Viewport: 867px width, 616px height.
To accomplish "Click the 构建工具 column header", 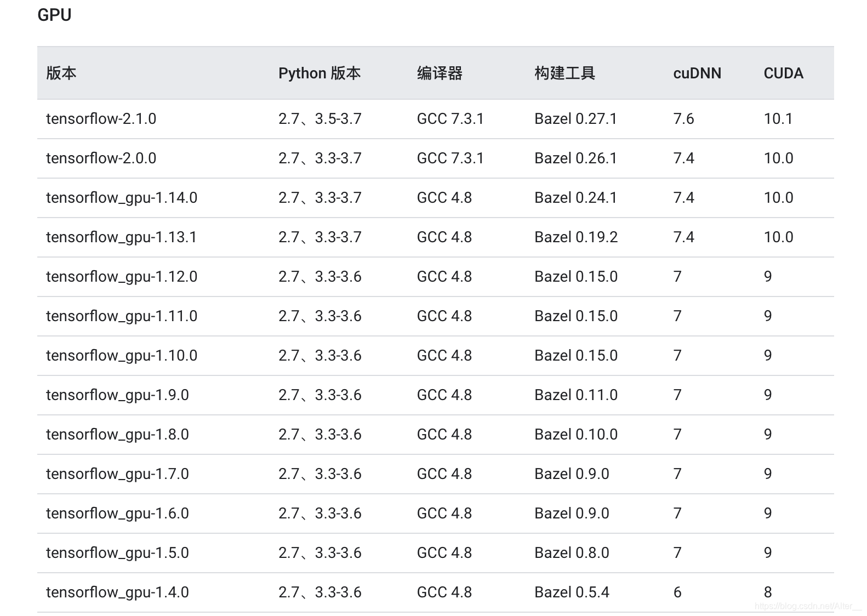I will click(x=564, y=73).
